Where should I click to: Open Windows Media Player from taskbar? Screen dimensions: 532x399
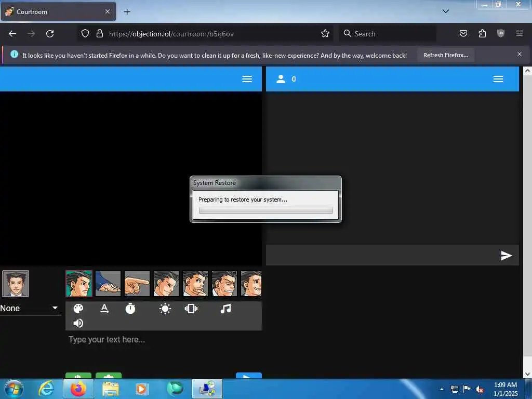[x=141, y=389]
